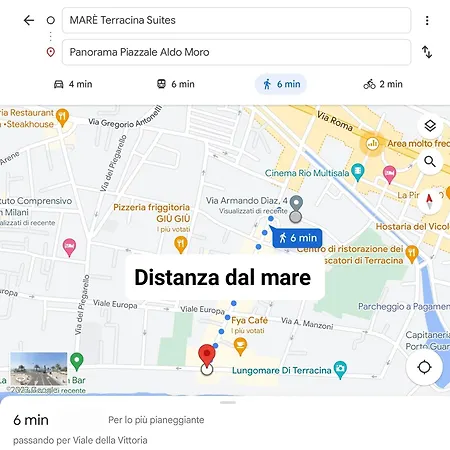Switch to transit 6 min tab
Screen dimensions: 450x450
[x=176, y=84]
